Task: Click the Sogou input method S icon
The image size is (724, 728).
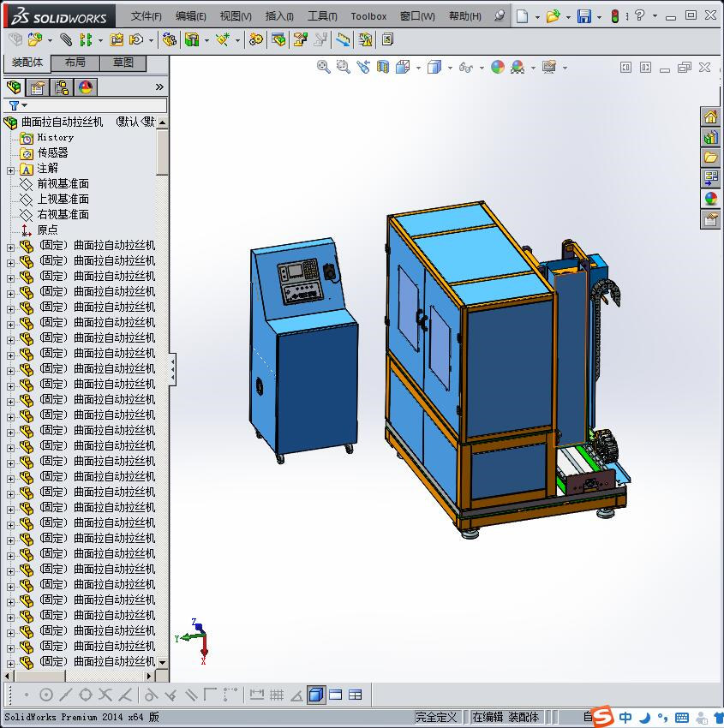Action: click(x=603, y=717)
